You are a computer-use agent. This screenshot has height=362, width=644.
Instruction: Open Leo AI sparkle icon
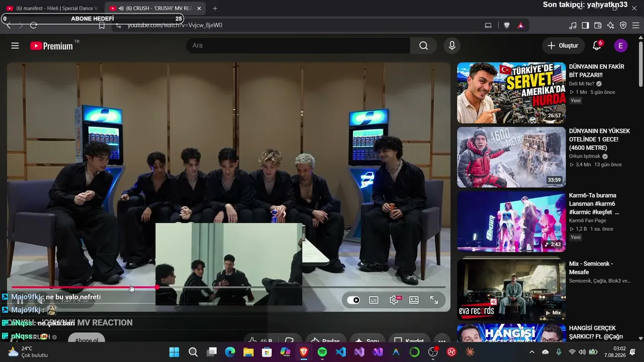pos(610,25)
